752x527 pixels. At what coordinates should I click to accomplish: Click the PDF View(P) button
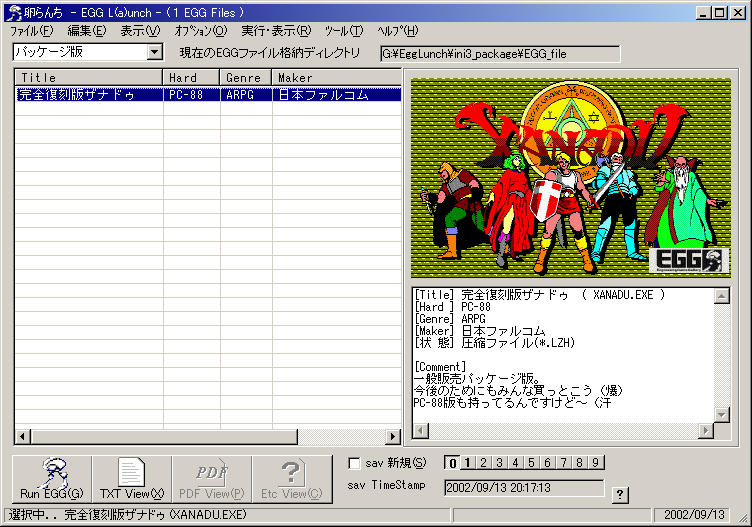(212, 479)
